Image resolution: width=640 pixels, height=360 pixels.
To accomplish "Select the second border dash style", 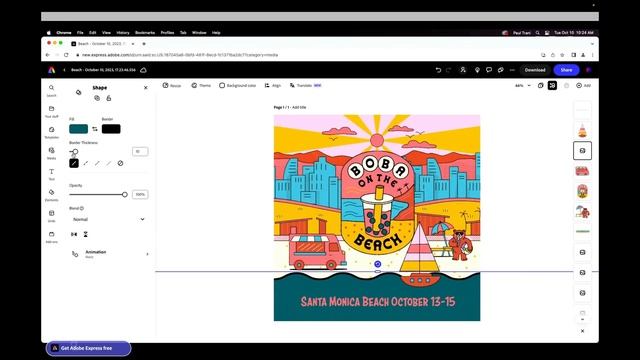I will coord(86,163).
